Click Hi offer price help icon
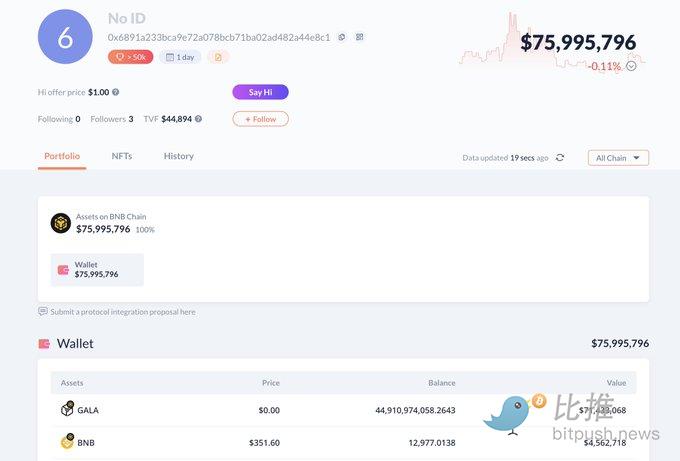The image size is (680, 461). coord(116,92)
